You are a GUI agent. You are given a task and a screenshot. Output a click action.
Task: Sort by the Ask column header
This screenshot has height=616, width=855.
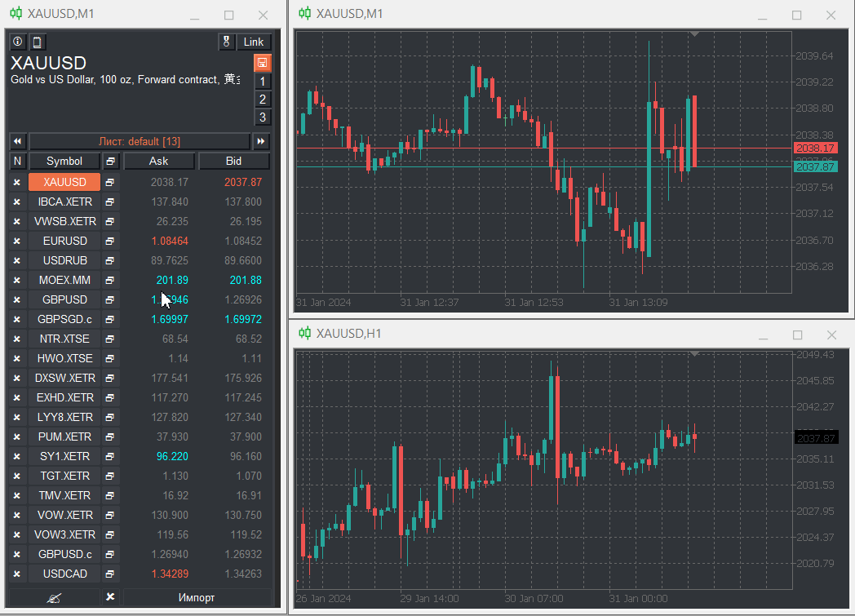coord(158,161)
